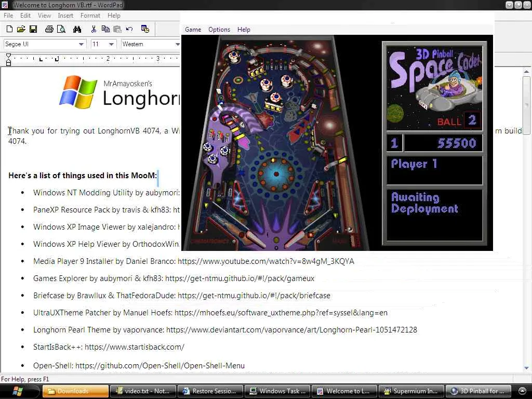Click 'Windows XP Image Viewer by xalejandro' line
Image resolution: width=532 pixels, height=399 pixels.
pos(106,227)
